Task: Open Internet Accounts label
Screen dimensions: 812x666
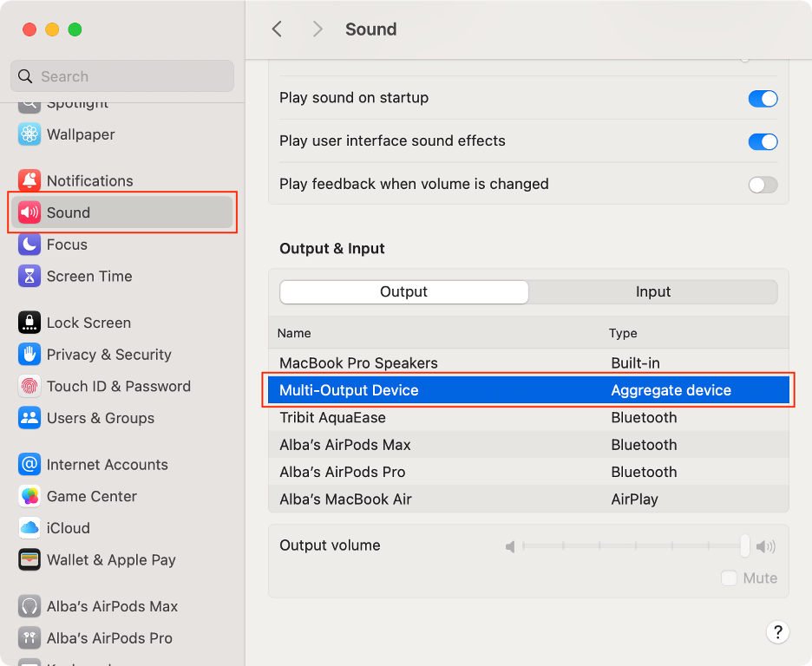Action: 108,464
